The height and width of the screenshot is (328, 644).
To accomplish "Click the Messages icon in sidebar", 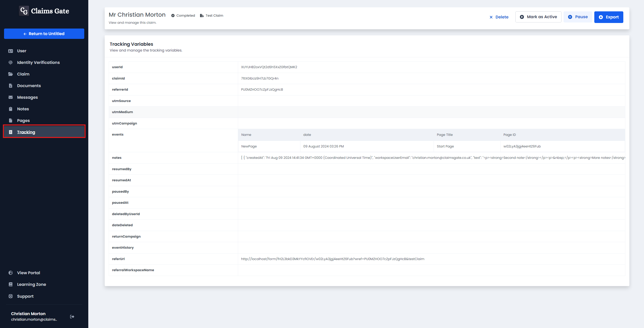I will coord(10,97).
